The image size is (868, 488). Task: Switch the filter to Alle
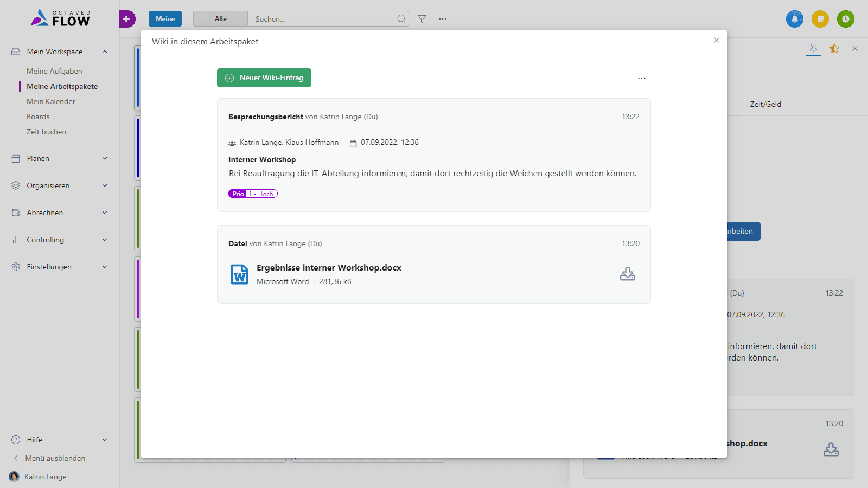tap(220, 19)
